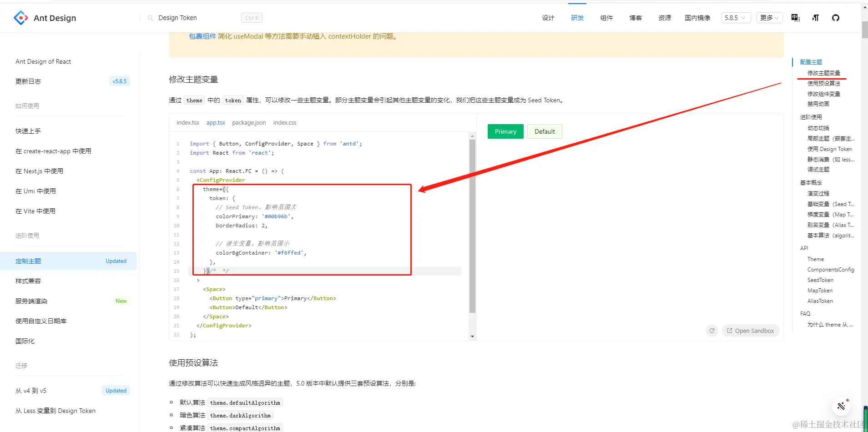
Task: Jump to 动态切换 anchor link
Action: (x=818, y=128)
